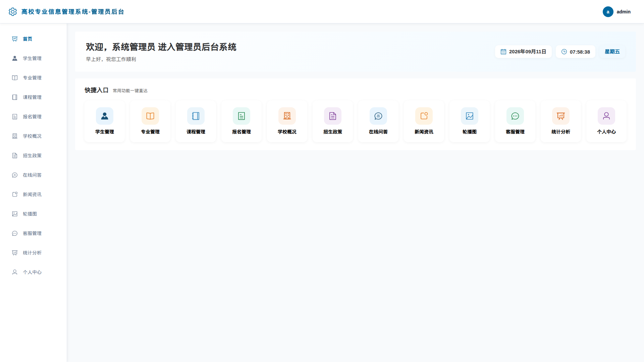The image size is (644, 362).
Task: Click 新闻资讯 quick-entry card icon
Action: click(x=424, y=116)
